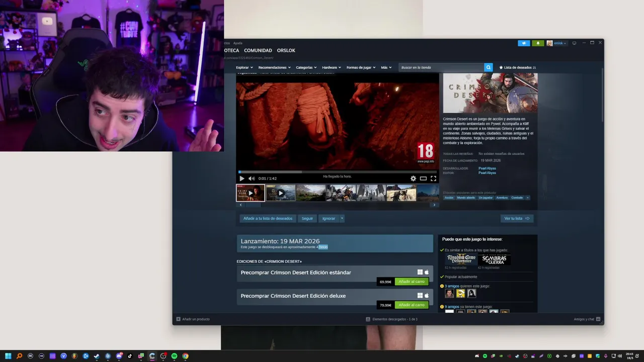Open Kingdom Come Deliverance II similar game

click(x=461, y=259)
